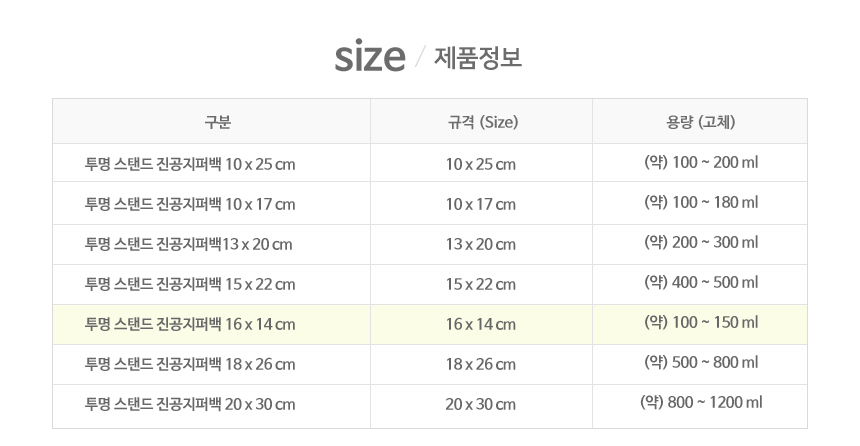
Task: Click the '(약) 200 ~ 300 ml' capacity cell
Action: (701, 243)
